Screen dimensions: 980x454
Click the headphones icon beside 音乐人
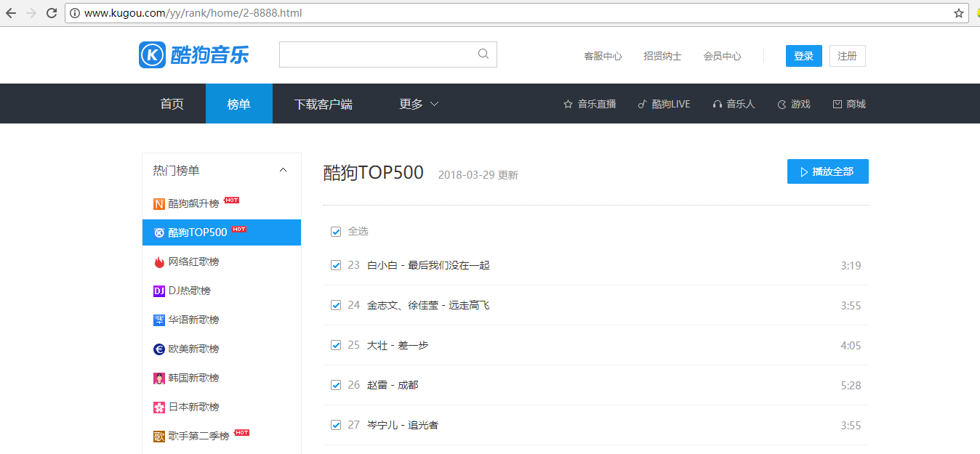click(x=718, y=104)
